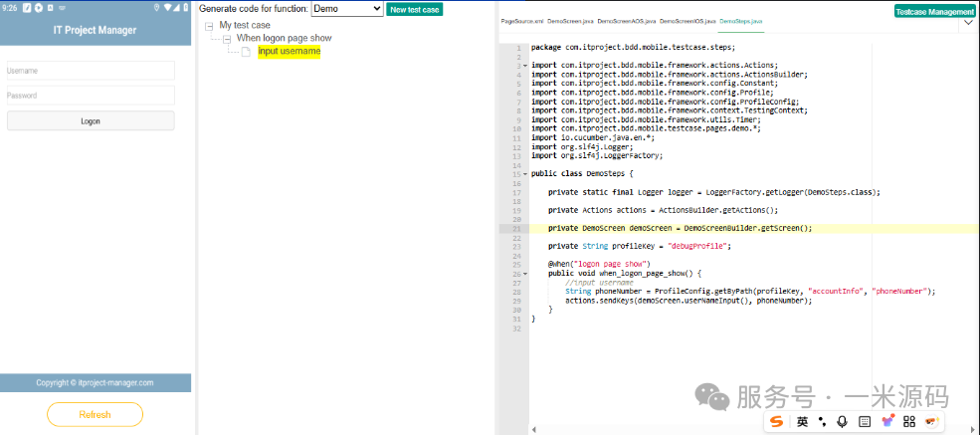This screenshot has height=435, width=980.
Task: Click the New test case button
Action: click(x=414, y=9)
